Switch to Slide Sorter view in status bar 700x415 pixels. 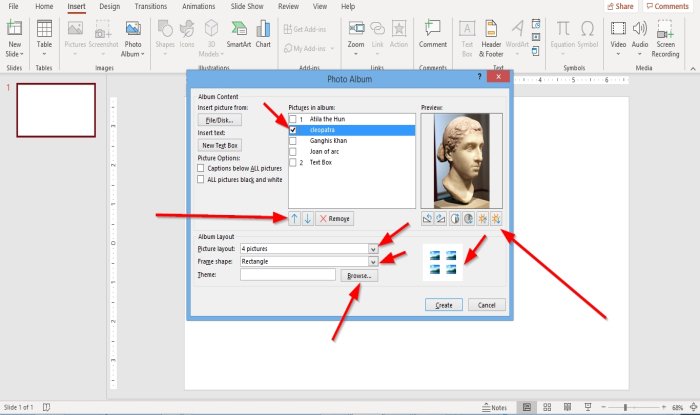coord(547,407)
